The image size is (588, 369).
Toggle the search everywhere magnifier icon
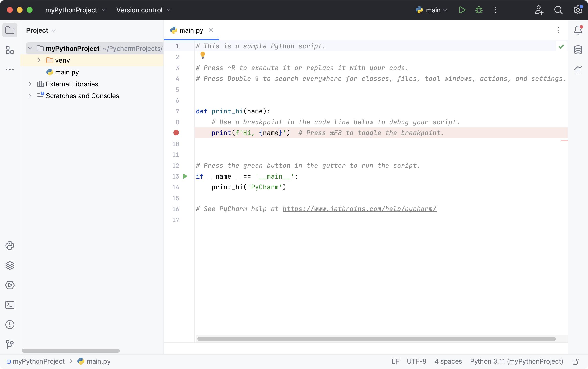pos(558,10)
